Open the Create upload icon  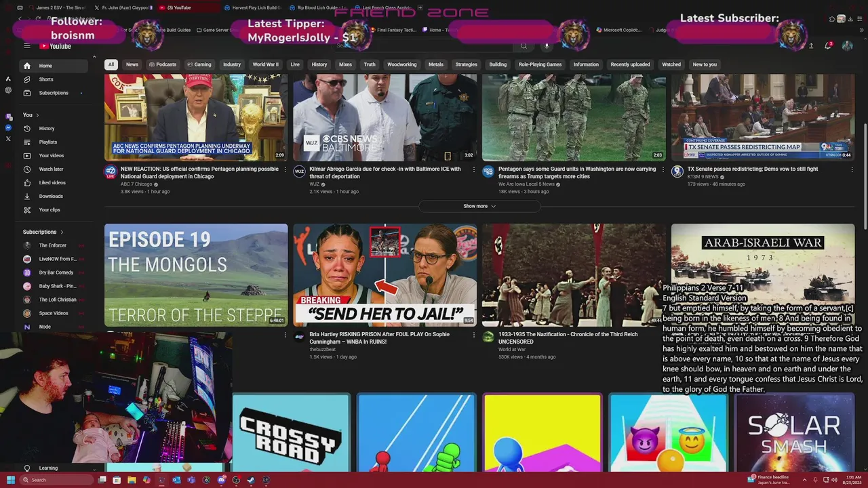(811, 46)
